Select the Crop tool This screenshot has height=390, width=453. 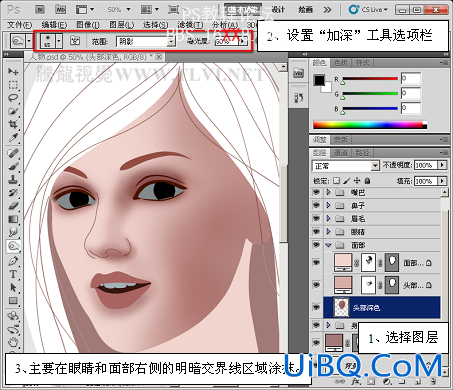(x=13, y=124)
